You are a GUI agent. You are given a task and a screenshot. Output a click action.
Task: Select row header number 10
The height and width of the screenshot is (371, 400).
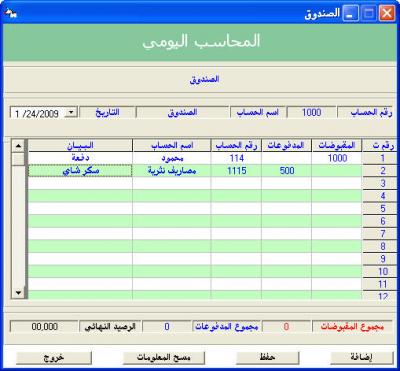click(x=380, y=272)
